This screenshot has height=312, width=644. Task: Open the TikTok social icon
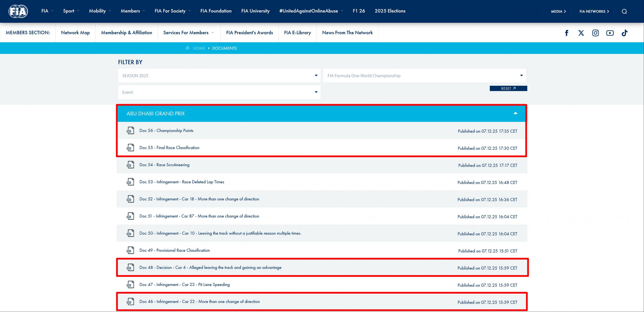pyautogui.click(x=624, y=33)
